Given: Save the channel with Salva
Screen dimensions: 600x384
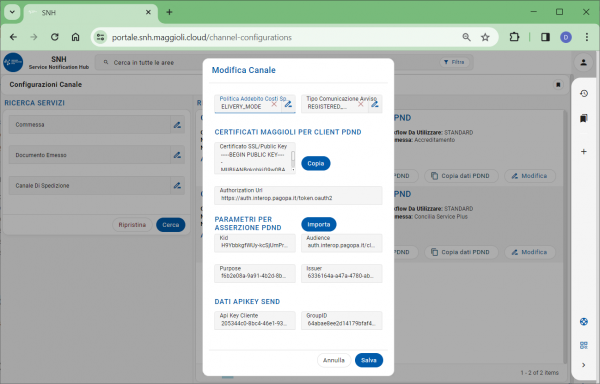Looking at the screenshot, I should click(x=369, y=360).
